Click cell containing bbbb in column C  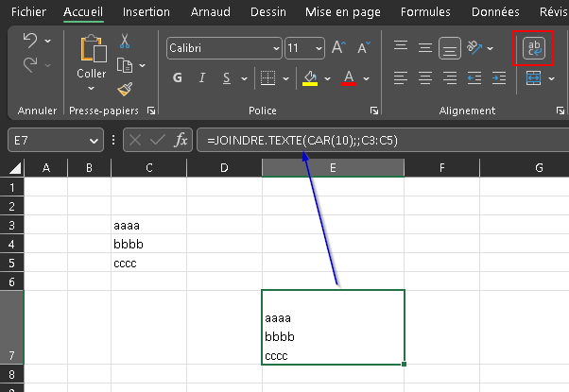pyautogui.click(x=148, y=244)
